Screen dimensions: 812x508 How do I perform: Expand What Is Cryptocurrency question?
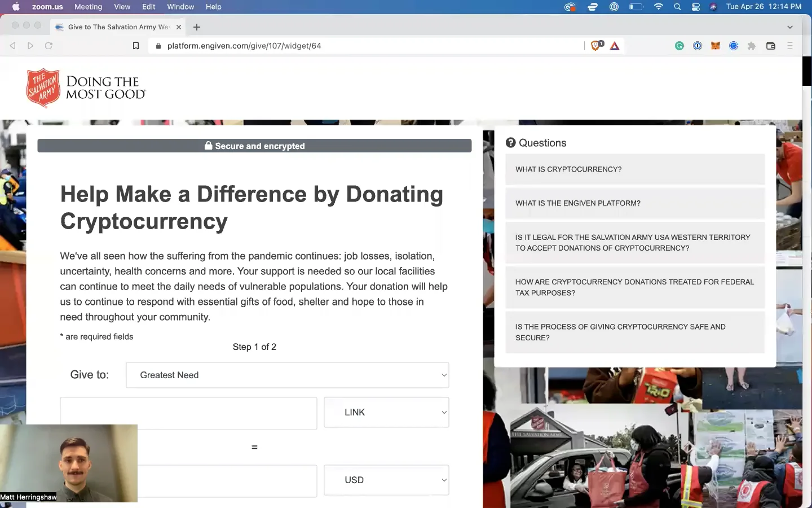point(635,169)
